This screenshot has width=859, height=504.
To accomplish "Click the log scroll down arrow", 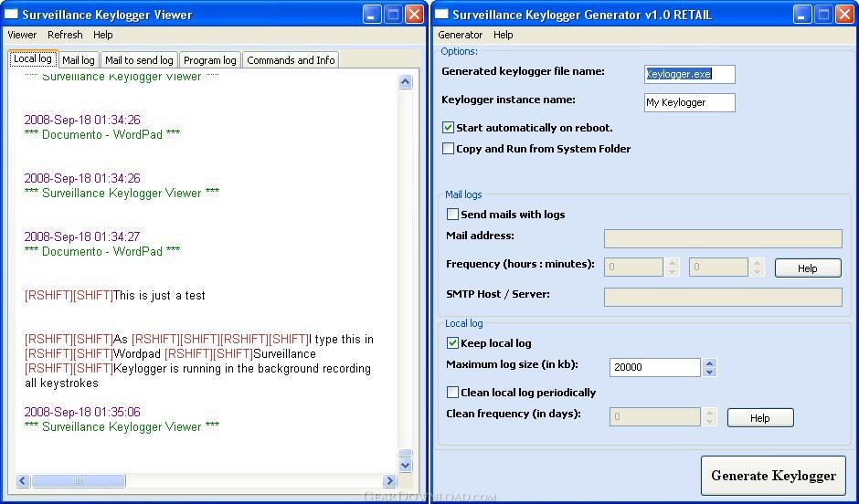I will pyautogui.click(x=406, y=466).
